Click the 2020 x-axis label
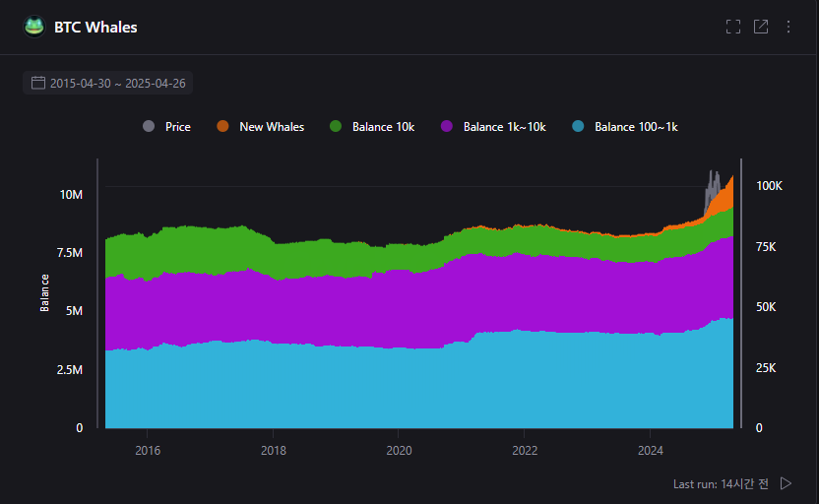This screenshot has width=819, height=504. tap(399, 450)
